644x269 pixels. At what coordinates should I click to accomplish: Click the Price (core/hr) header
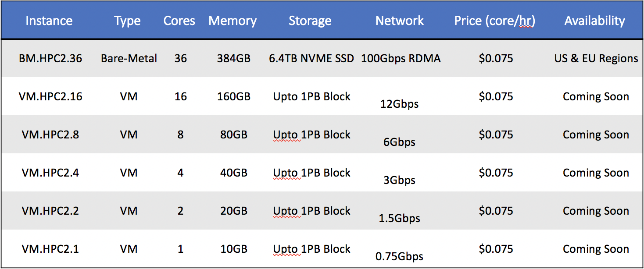[x=494, y=21]
